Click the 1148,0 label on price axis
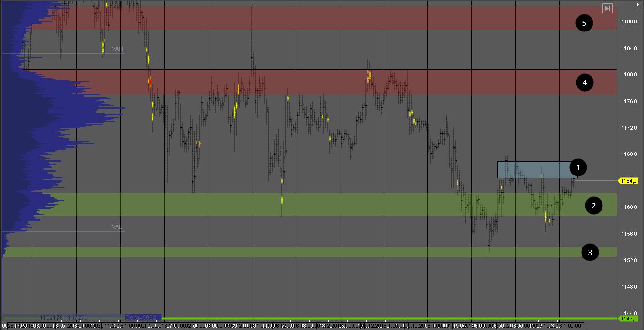644x330 pixels. click(x=628, y=287)
